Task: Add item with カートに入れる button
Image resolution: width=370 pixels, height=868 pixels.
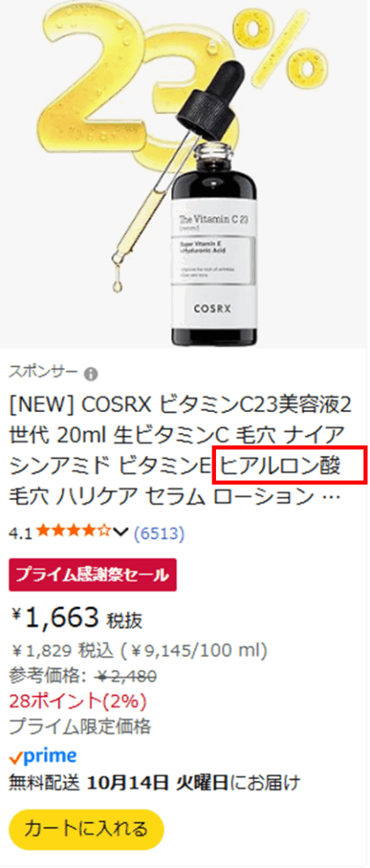Action: click(x=86, y=829)
